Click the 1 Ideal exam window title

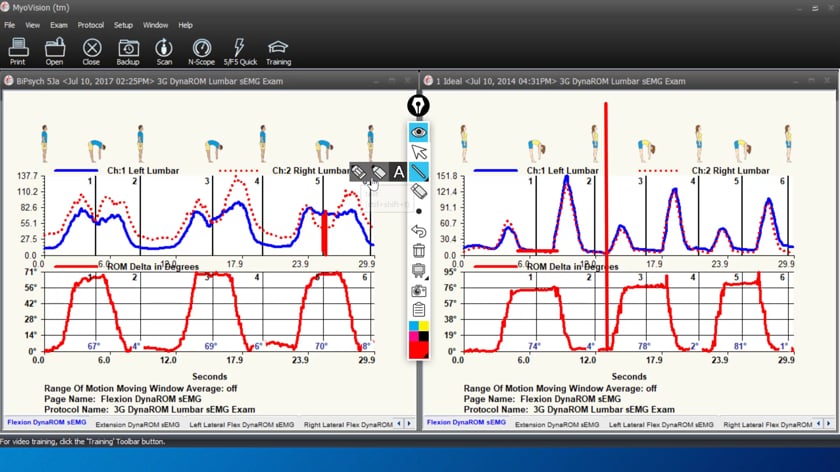(560, 81)
